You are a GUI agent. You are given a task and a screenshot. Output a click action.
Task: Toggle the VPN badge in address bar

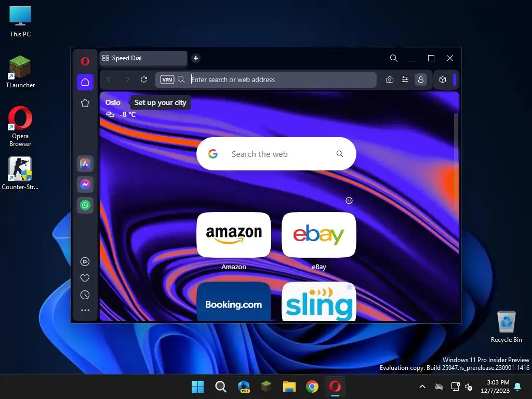[167, 79]
